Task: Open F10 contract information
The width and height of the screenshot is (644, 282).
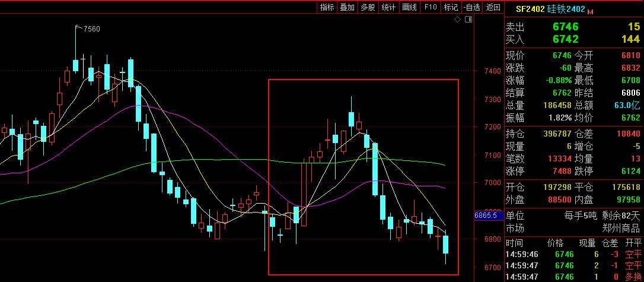Action: coord(431,7)
